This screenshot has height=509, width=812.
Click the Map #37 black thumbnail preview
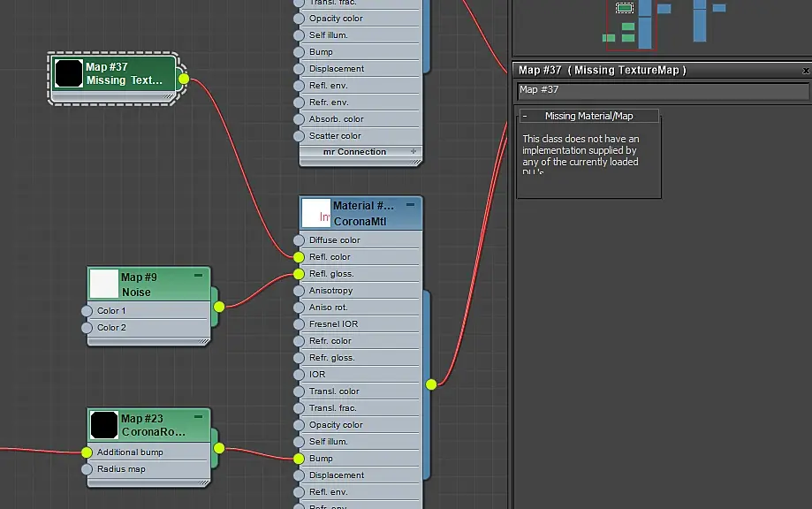click(69, 73)
